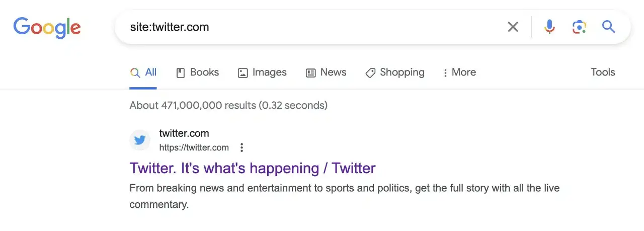Open "Twitter. It's what's happening" result link
The height and width of the screenshot is (231, 644).
pos(253,168)
